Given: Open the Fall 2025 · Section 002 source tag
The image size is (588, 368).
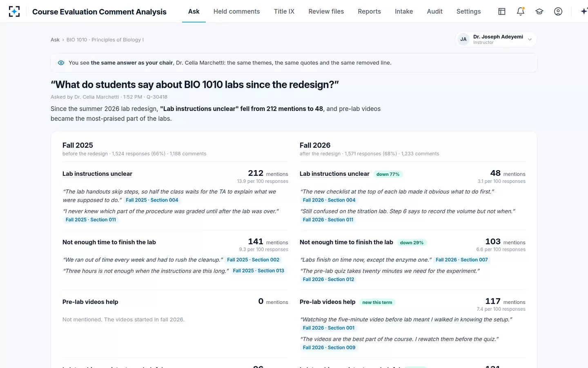Looking at the screenshot, I should (x=253, y=260).
